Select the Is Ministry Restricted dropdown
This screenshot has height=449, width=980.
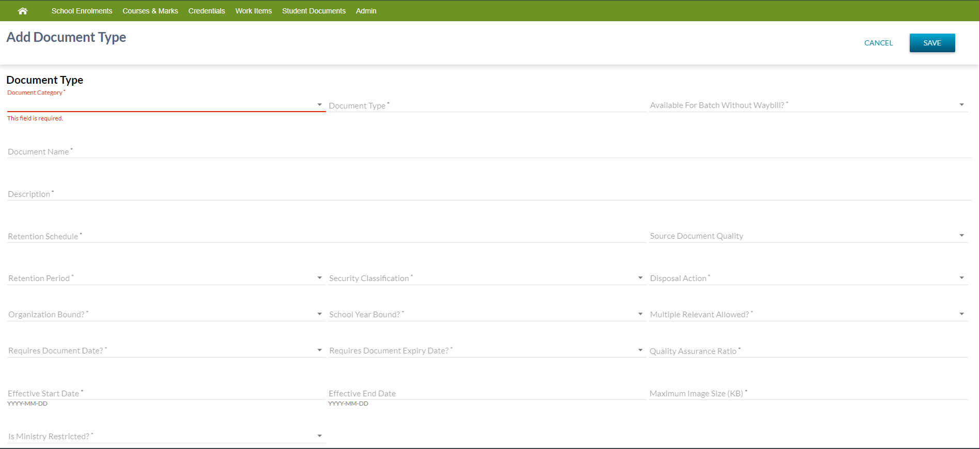click(x=165, y=436)
